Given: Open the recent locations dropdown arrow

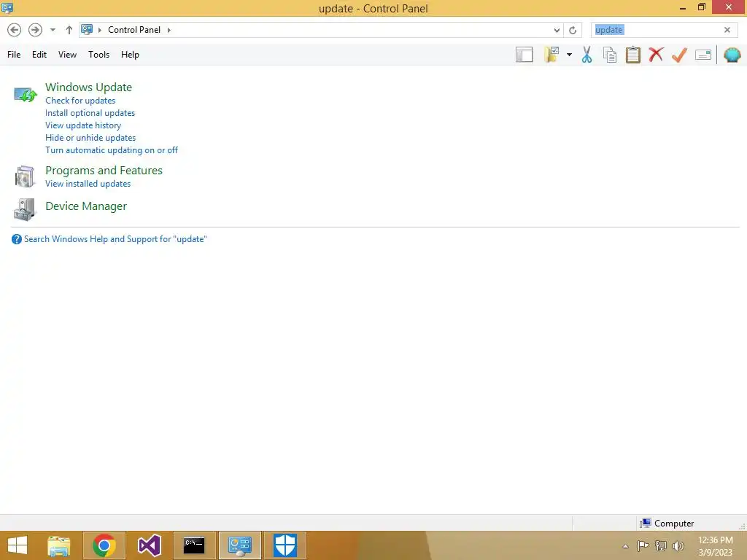Looking at the screenshot, I should (53, 30).
